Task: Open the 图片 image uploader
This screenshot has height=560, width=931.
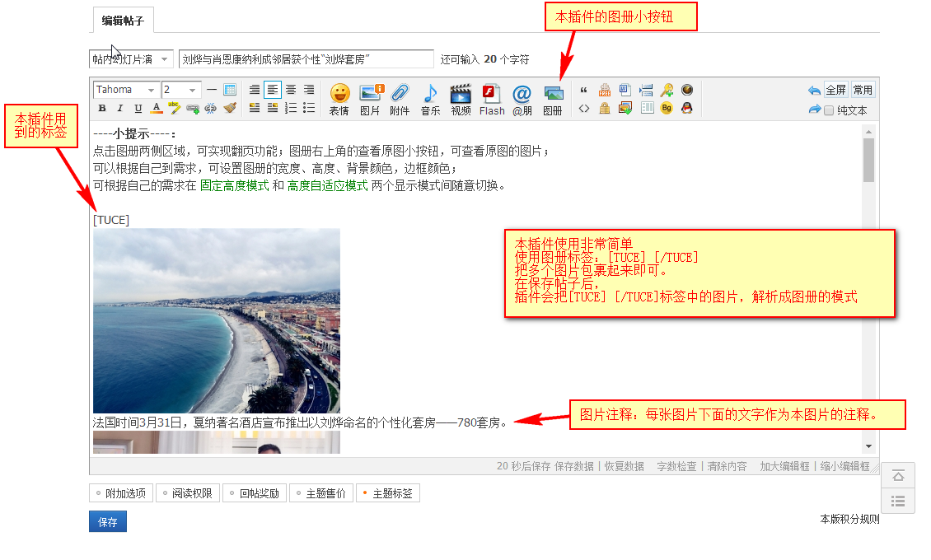Action: [371, 99]
